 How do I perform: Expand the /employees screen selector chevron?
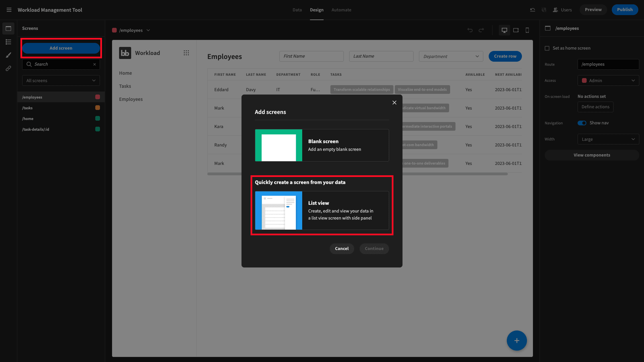[148, 30]
